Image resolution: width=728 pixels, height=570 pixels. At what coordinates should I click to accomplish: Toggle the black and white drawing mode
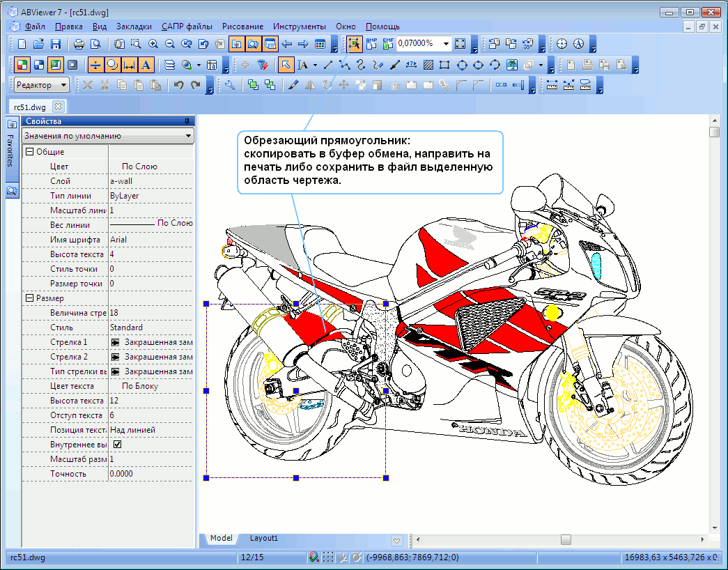point(39,65)
